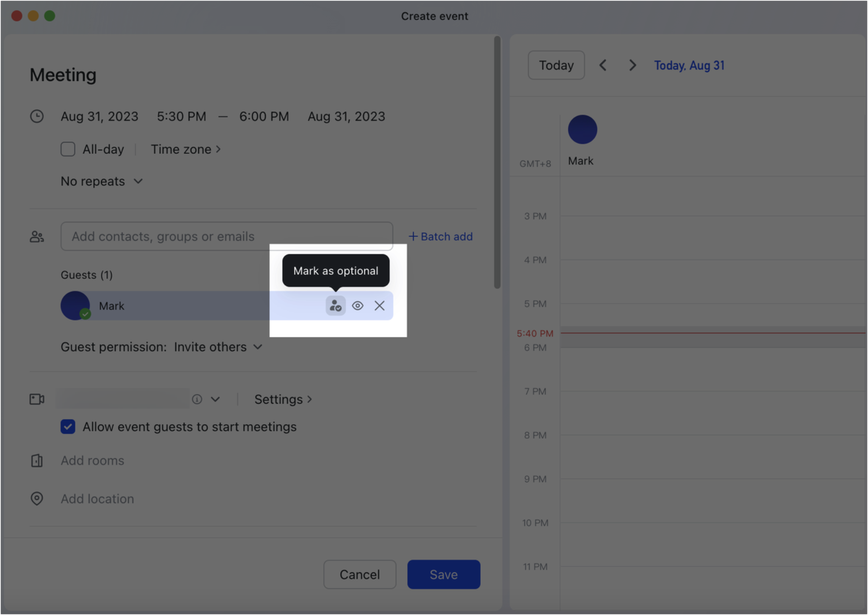Image resolution: width=868 pixels, height=615 pixels.
Task: Click the eye icon next to Mark
Action: coord(357,305)
